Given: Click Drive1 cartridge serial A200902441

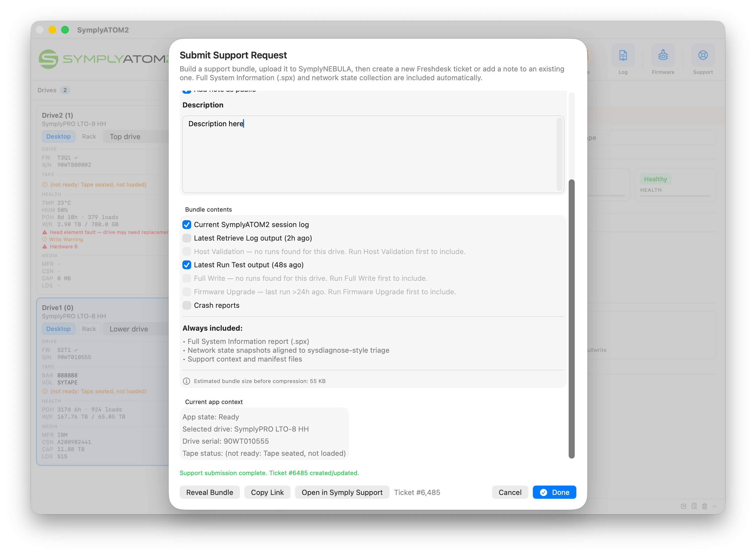Looking at the screenshot, I should [74, 442].
